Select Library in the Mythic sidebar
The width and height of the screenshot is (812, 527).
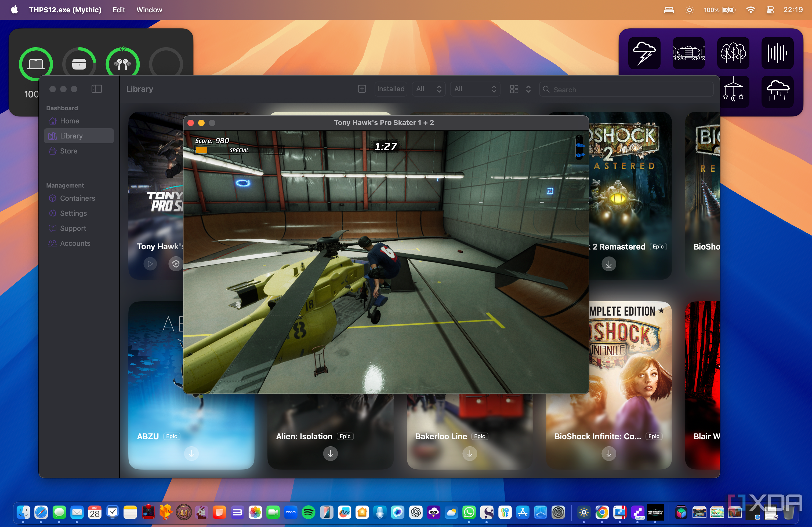click(x=78, y=136)
